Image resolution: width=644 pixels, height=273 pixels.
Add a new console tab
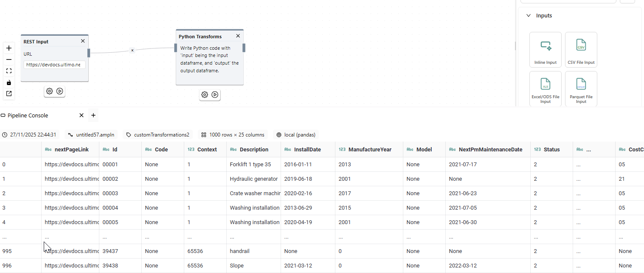pos(93,115)
